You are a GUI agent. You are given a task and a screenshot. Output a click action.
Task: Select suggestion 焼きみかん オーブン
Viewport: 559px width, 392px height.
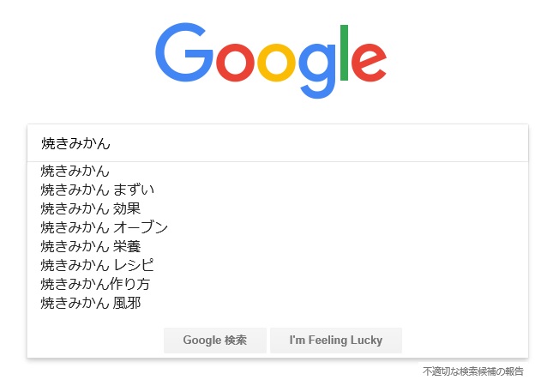(104, 227)
